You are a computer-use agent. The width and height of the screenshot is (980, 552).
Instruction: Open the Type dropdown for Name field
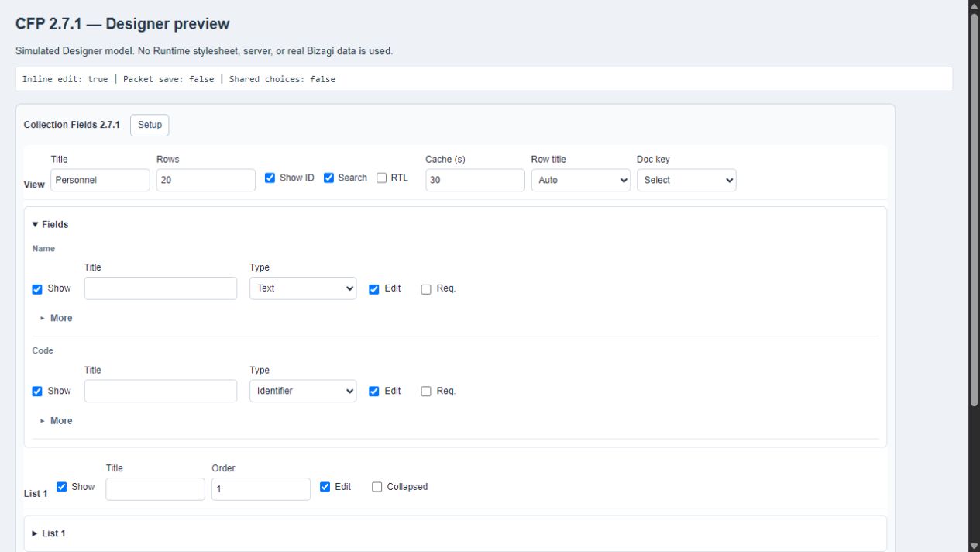303,288
